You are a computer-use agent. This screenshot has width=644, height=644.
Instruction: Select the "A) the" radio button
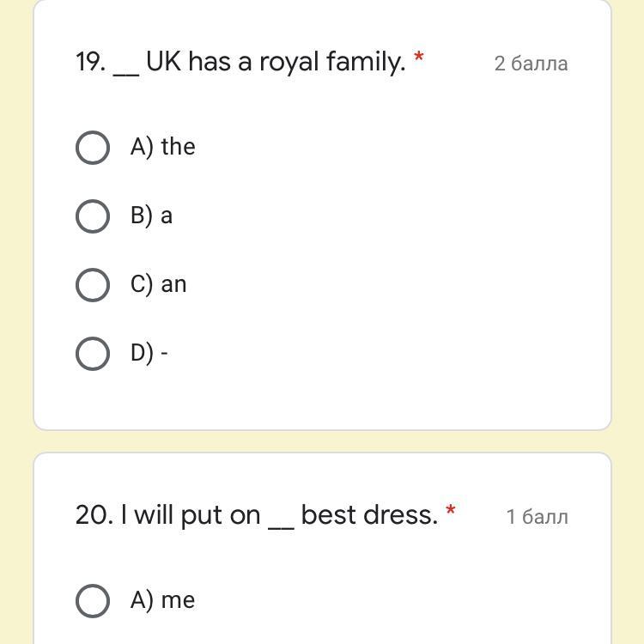(93, 148)
